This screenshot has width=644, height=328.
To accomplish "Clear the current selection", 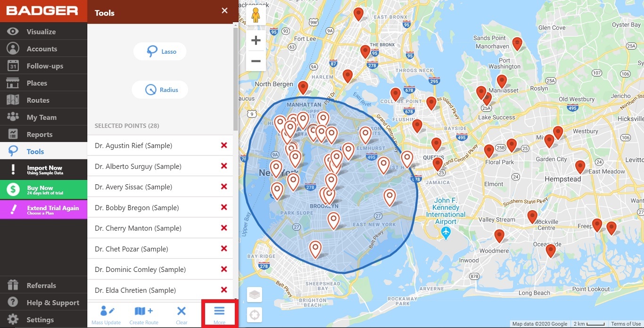I will (x=181, y=313).
